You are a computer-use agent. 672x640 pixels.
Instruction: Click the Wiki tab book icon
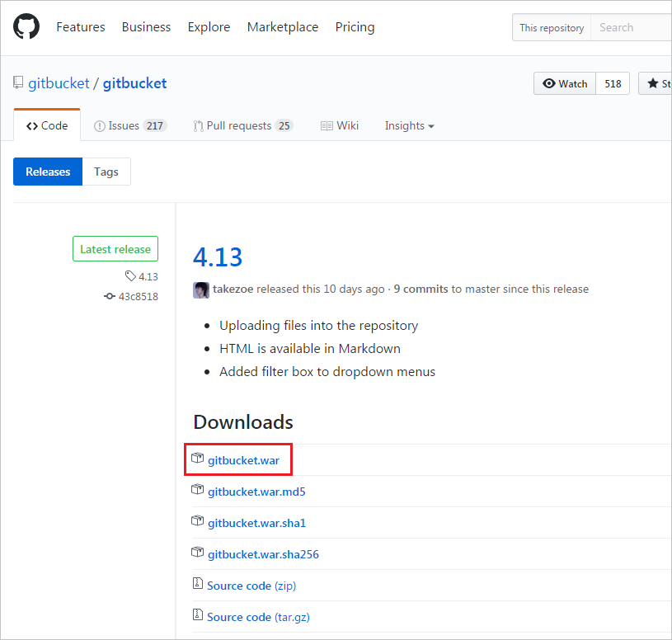point(327,126)
